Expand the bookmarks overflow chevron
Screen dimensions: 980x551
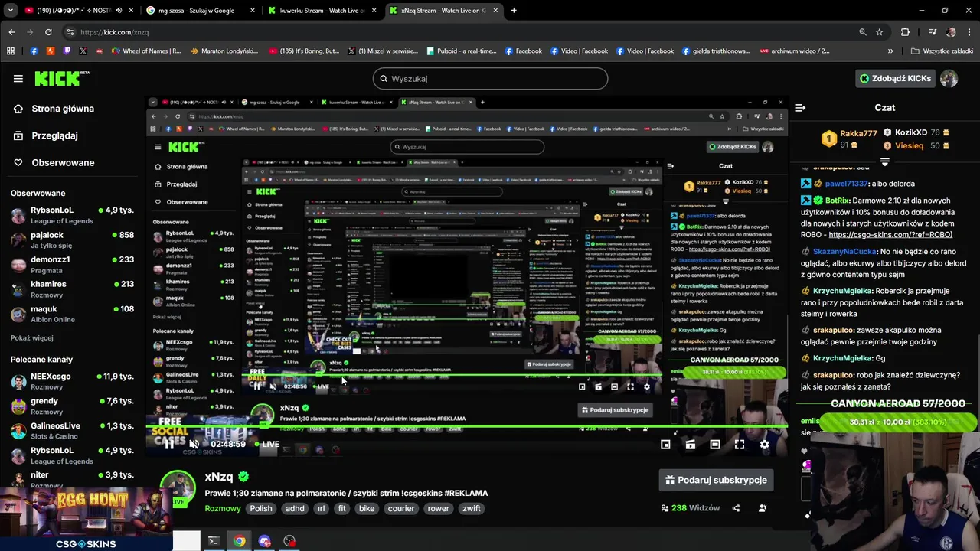890,51
